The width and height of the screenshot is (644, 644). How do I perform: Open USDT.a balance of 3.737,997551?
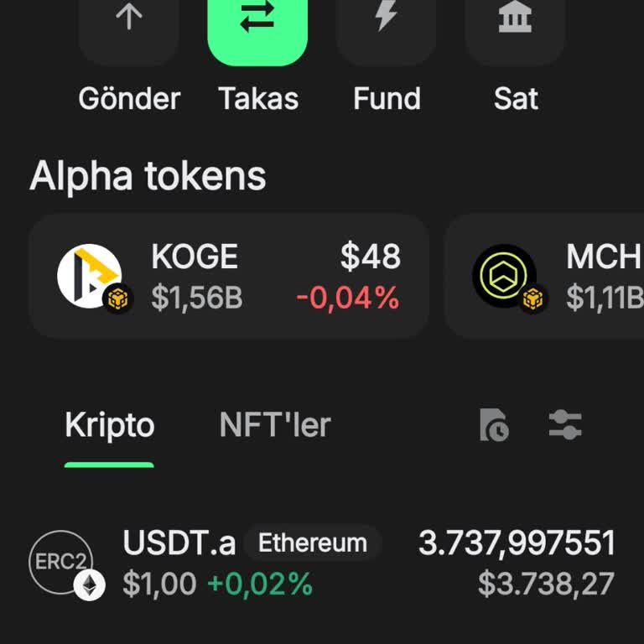517,543
